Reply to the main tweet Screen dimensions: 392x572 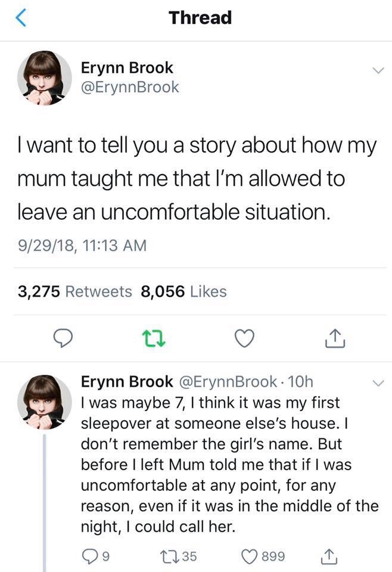tap(63, 338)
